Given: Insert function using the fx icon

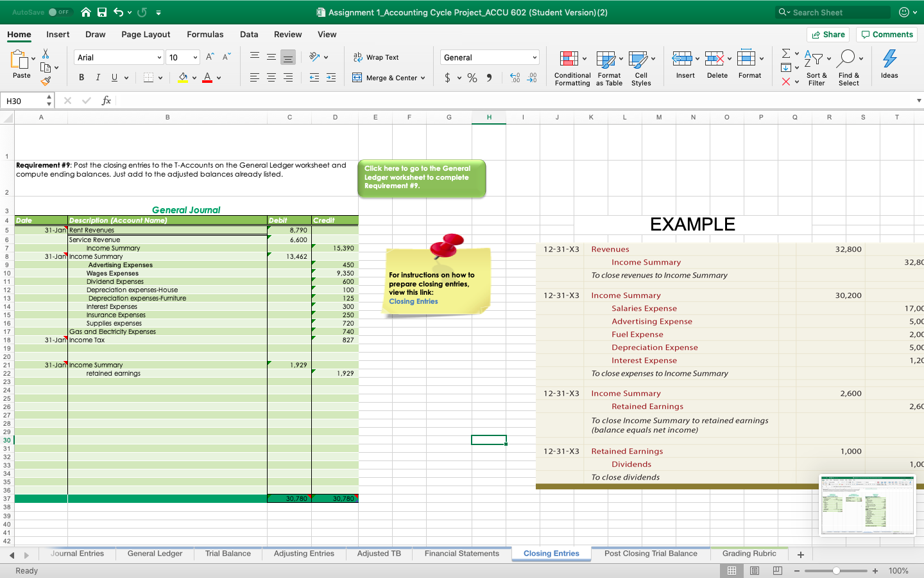Looking at the screenshot, I should (x=107, y=101).
